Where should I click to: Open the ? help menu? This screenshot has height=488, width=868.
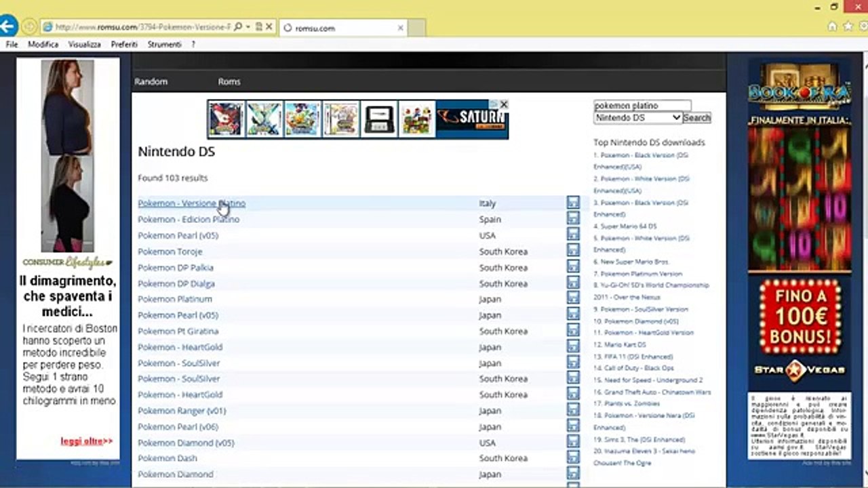[193, 44]
